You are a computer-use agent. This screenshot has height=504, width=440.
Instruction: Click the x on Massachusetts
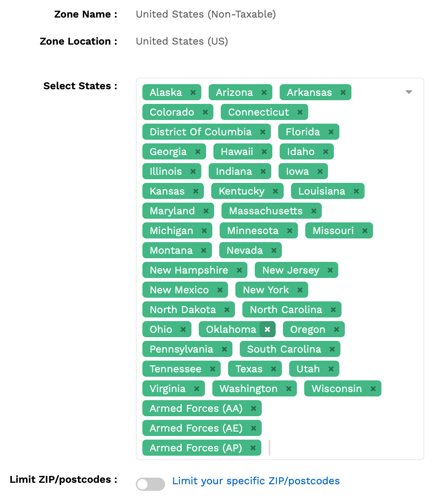(314, 211)
